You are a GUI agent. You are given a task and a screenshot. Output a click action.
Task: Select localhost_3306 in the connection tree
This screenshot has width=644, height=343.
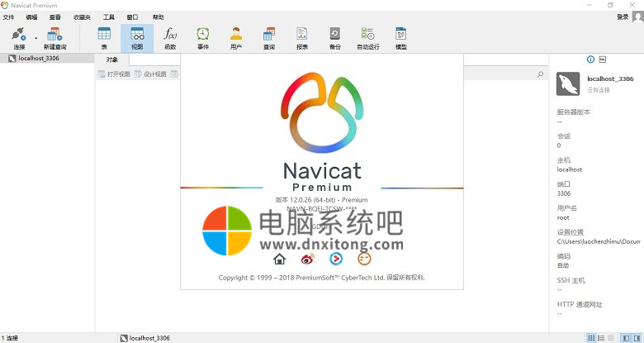39,59
